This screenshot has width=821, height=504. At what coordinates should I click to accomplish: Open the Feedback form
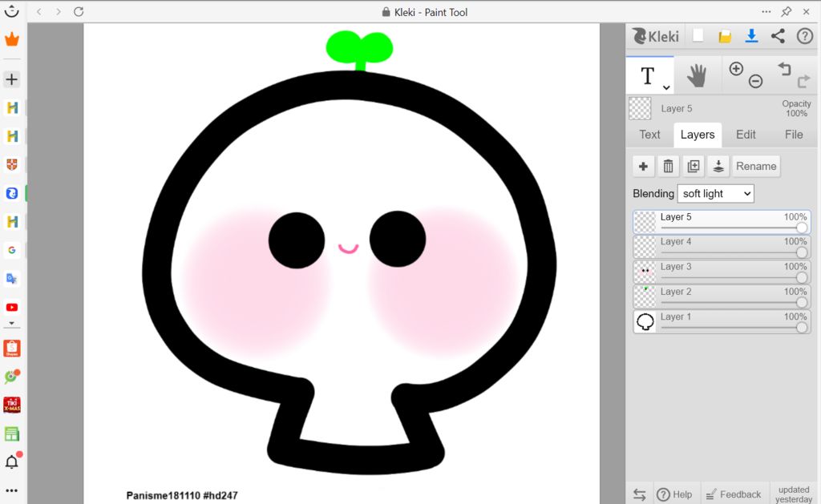pos(734,494)
